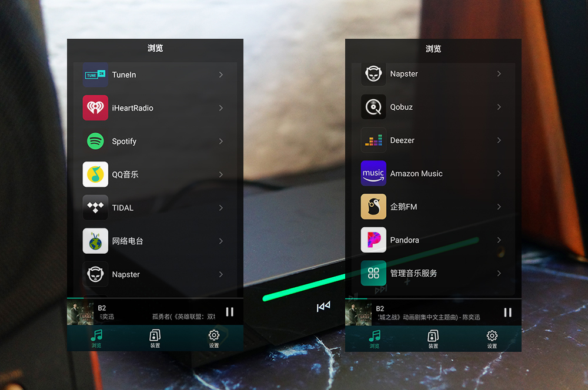Open the green Spotify icon

click(95, 141)
